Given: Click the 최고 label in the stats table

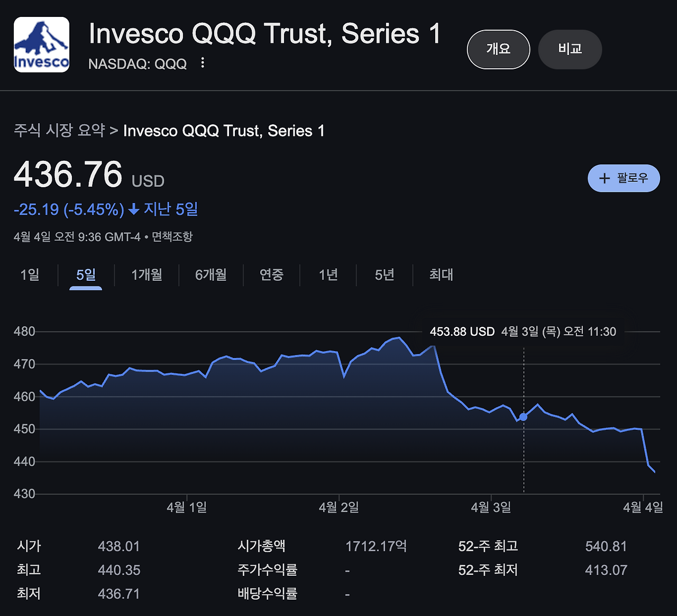Looking at the screenshot, I should pyautogui.click(x=29, y=570).
